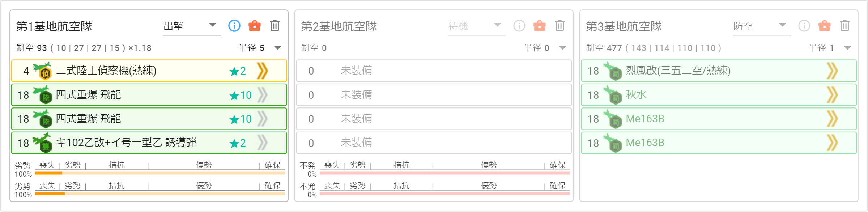Click the slot count 4 of 二式陸上偵察機

26,71
